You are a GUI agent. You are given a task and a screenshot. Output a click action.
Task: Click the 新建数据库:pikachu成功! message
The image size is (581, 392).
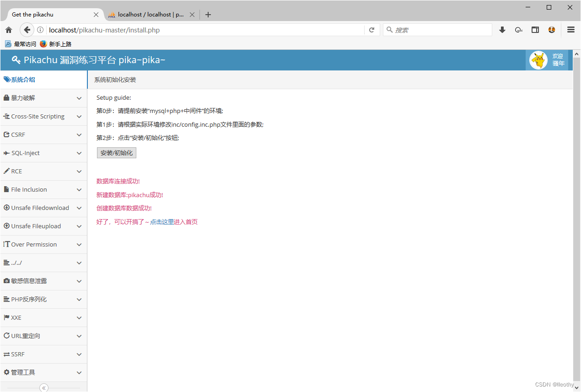point(130,195)
